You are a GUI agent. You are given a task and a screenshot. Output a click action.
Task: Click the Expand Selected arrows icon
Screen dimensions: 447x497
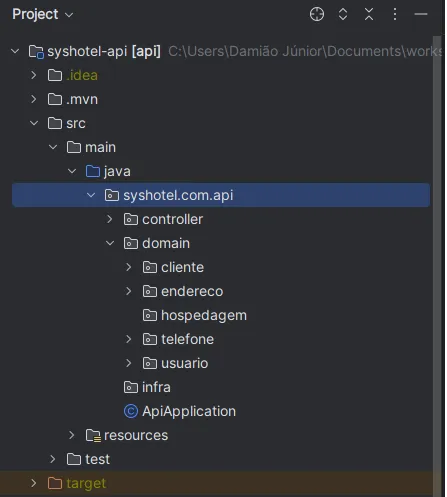(x=343, y=14)
